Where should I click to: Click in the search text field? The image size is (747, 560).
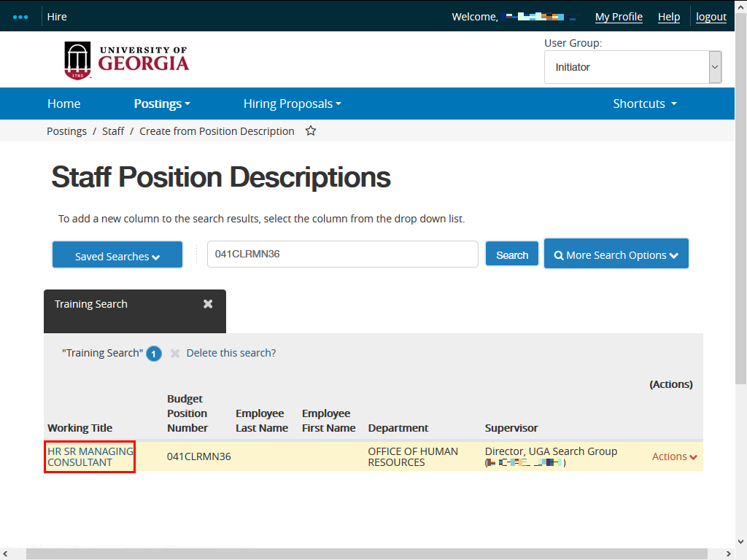click(x=342, y=254)
